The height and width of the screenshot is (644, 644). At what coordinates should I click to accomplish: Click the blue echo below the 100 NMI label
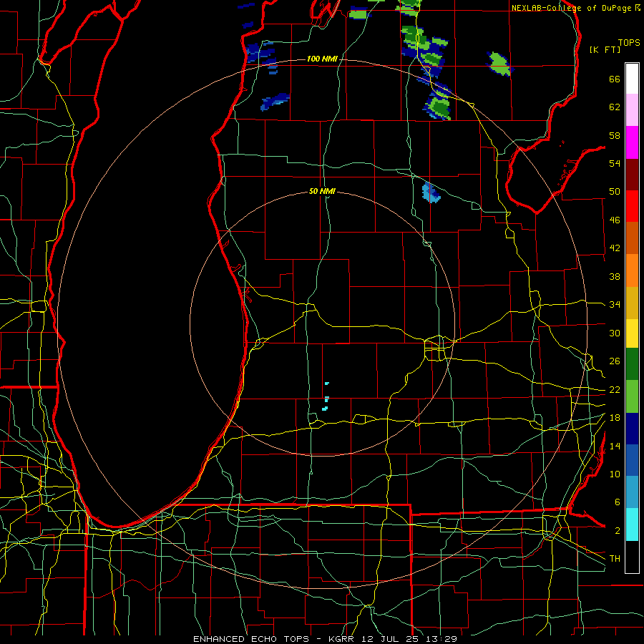[275, 102]
